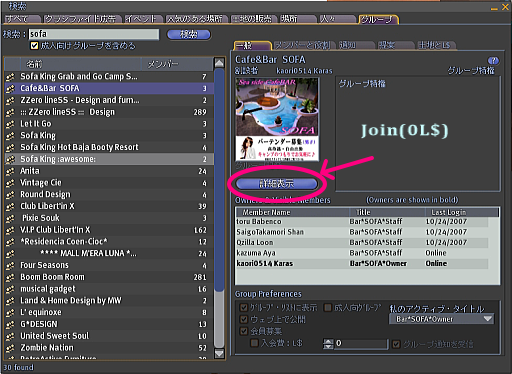
Task: Open the メンバーと役割 tab
Action: click(304, 45)
